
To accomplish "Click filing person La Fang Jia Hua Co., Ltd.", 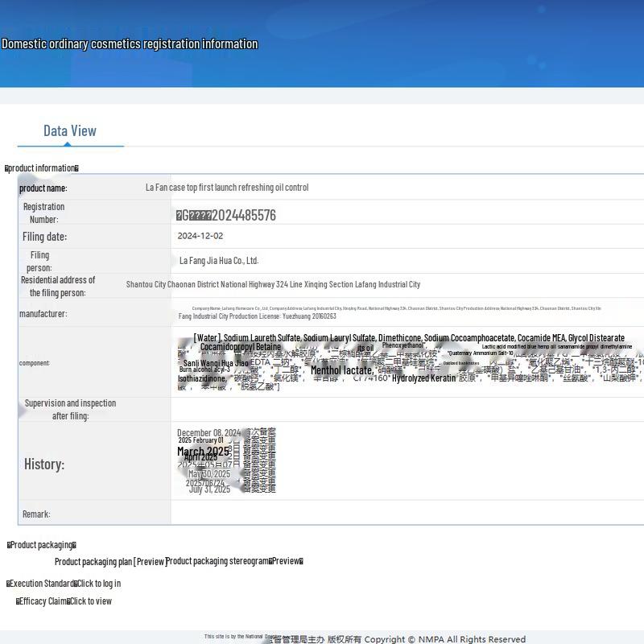I will tap(218, 261).
